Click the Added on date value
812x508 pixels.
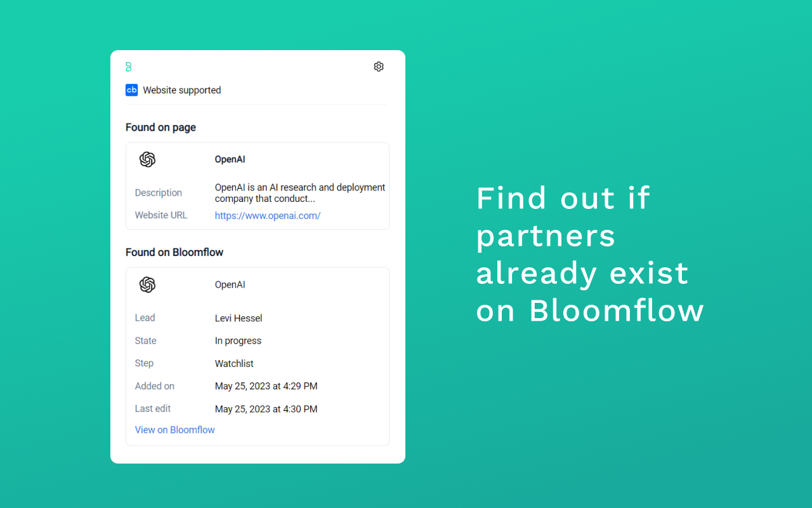[266, 386]
